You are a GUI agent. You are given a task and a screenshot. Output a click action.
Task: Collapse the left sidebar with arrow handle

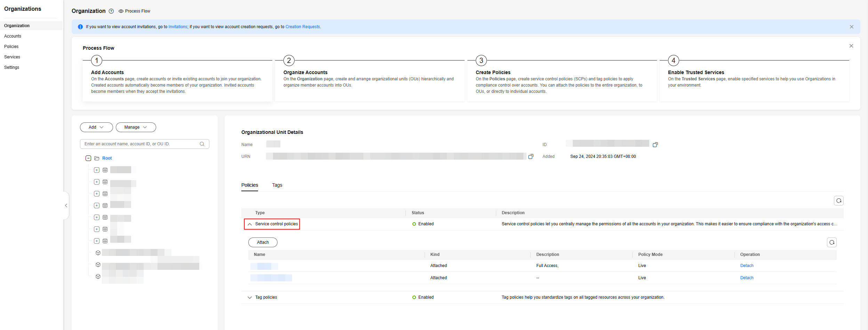pyautogui.click(x=66, y=206)
